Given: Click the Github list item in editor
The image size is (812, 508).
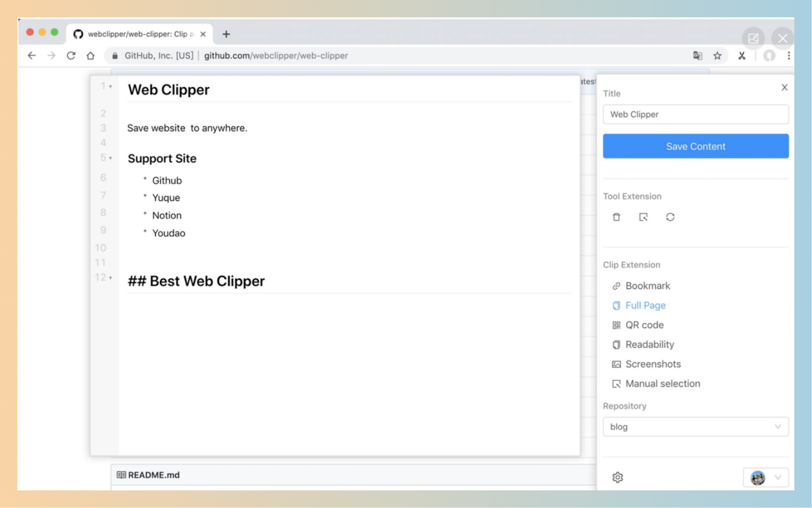Looking at the screenshot, I should click(167, 180).
